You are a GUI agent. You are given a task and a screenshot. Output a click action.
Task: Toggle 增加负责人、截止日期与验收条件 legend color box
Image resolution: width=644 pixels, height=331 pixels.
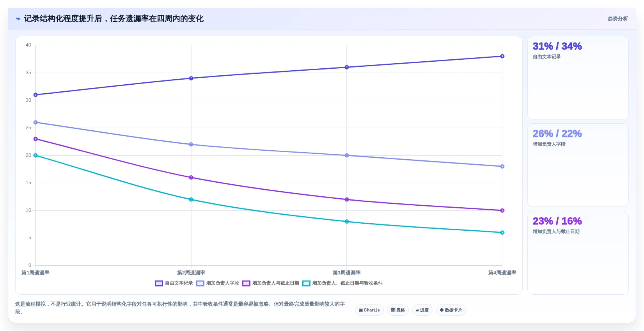coord(306,283)
